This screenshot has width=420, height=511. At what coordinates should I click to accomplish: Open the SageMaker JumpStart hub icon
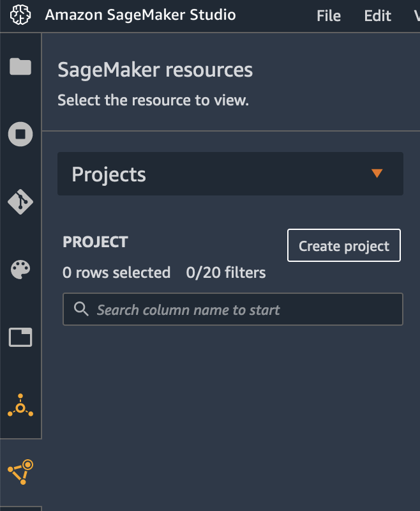[20, 406]
